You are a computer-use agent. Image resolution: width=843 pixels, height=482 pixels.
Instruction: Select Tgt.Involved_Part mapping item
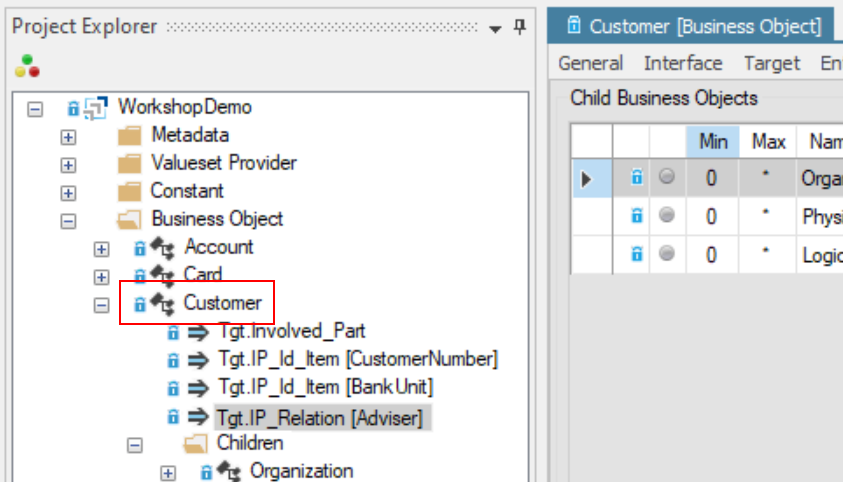pyautogui.click(x=284, y=331)
